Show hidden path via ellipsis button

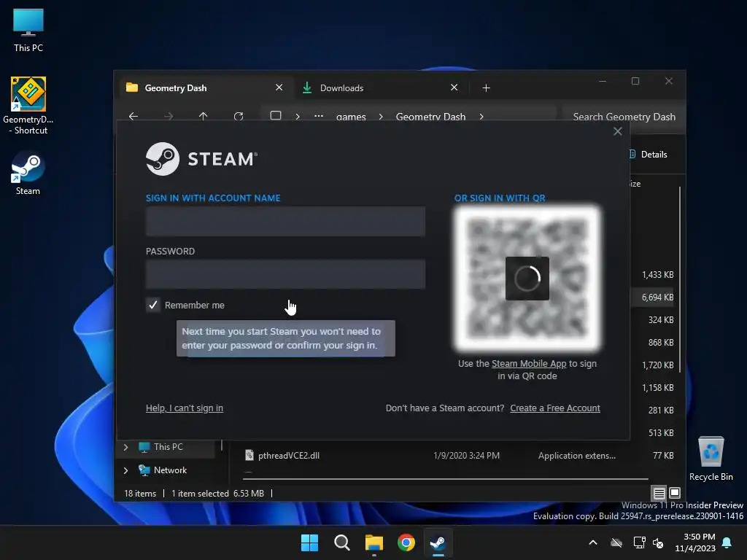pyautogui.click(x=319, y=116)
